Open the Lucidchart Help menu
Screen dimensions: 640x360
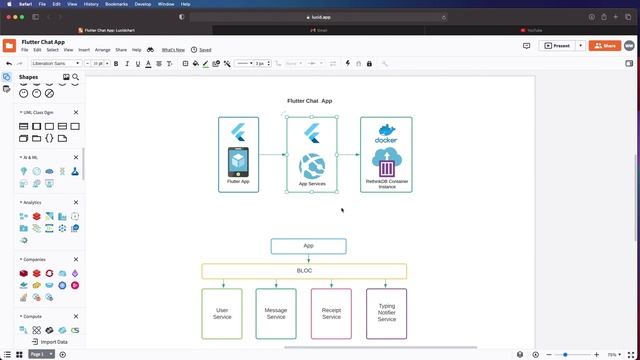(x=136, y=50)
